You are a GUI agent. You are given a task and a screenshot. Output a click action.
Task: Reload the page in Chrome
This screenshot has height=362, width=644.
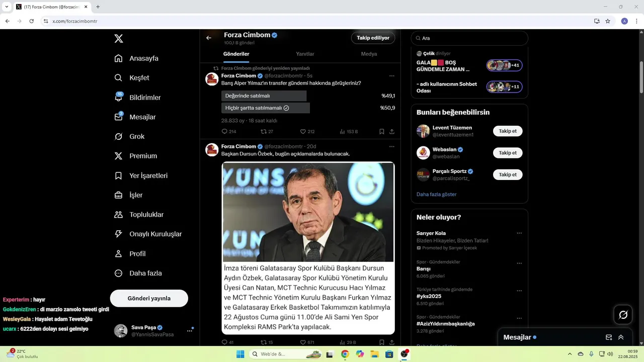pyautogui.click(x=31, y=21)
